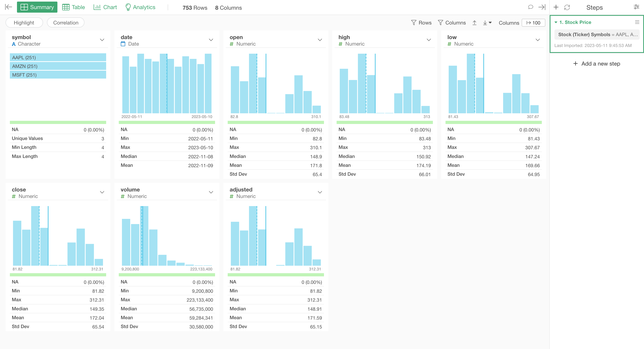Open the date column dropdown menu

coord(211,40)
